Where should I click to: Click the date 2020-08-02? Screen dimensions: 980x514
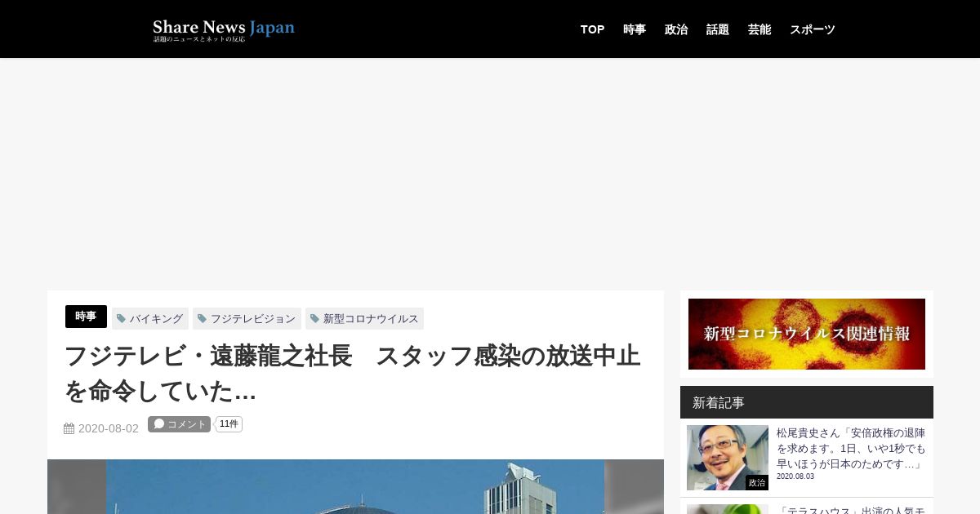109,428
